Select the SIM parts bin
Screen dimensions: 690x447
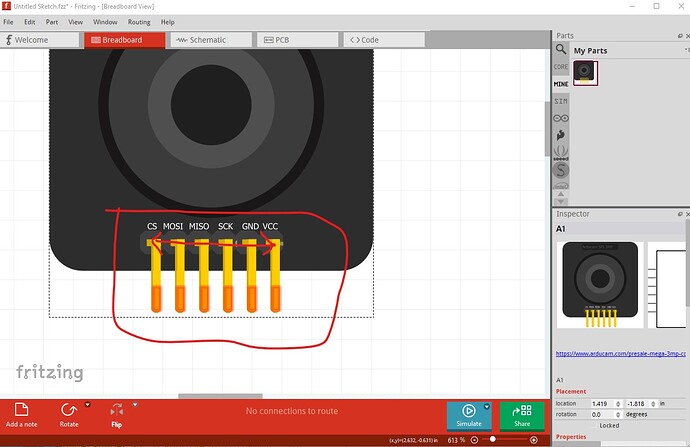pyautogui.click(x=561, y=101)
